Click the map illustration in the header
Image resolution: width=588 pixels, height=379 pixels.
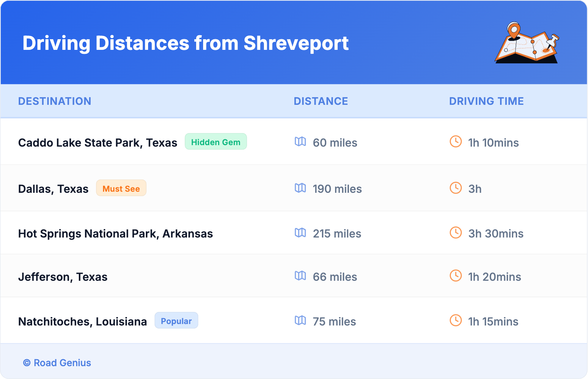click(527, 43)
